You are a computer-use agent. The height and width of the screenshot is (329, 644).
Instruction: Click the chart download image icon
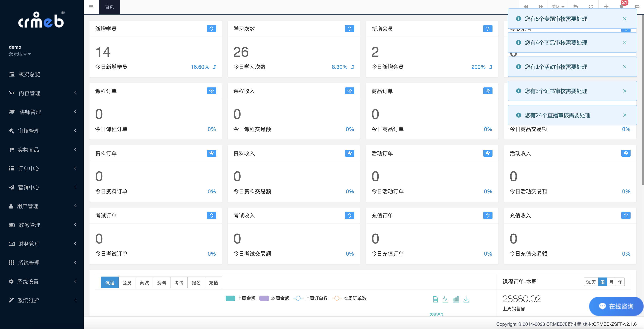(466, 299)
